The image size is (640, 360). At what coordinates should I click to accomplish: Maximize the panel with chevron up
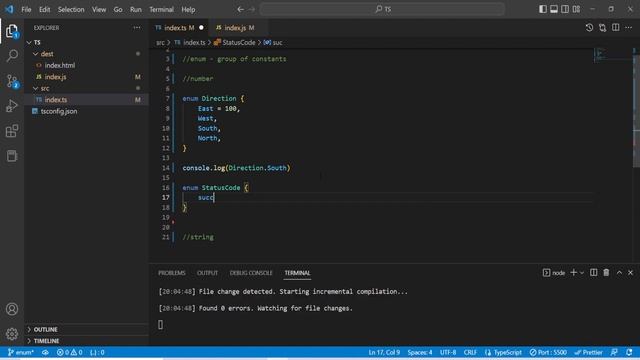(619, 273)
